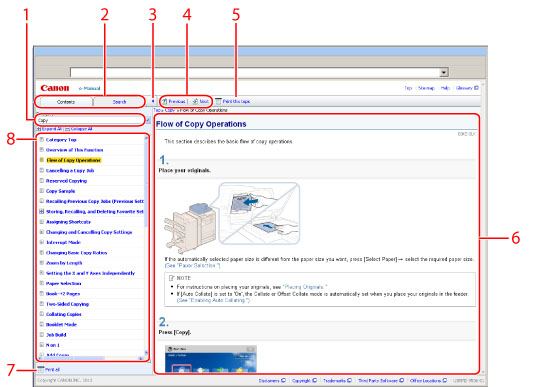Viewport: 535px width, 387px height.
Task: Open the Glossary link
Action: (x=467, y=88)
